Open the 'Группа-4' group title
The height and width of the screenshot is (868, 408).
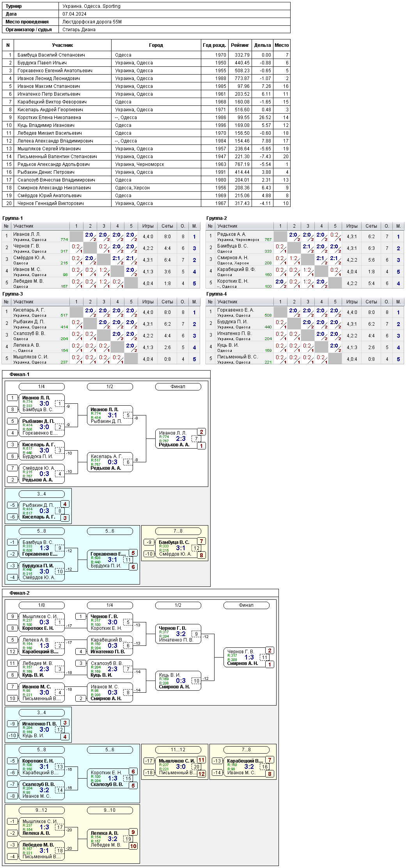216,294
